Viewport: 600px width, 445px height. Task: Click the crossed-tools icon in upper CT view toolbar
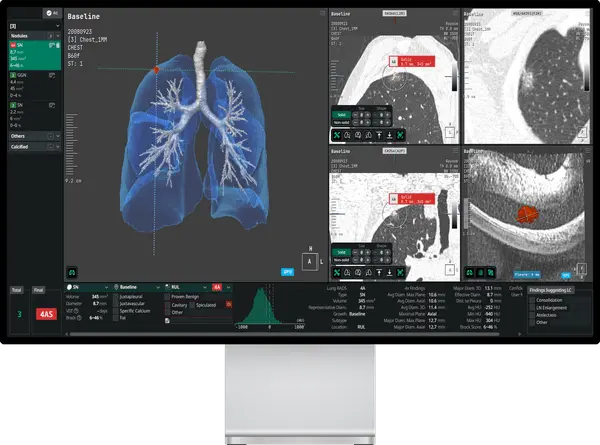click(x=337, y=135)
